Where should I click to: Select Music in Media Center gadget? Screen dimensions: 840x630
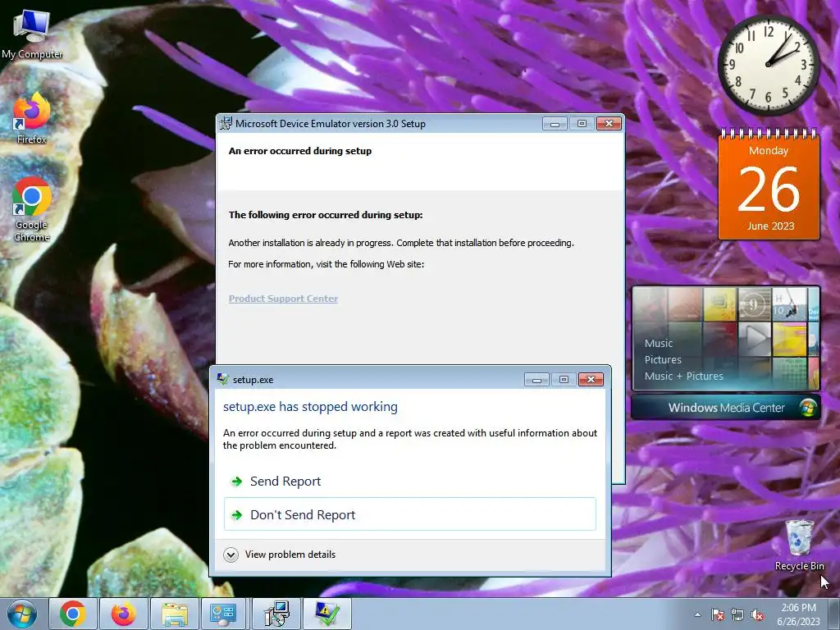[x=659, y=344]
